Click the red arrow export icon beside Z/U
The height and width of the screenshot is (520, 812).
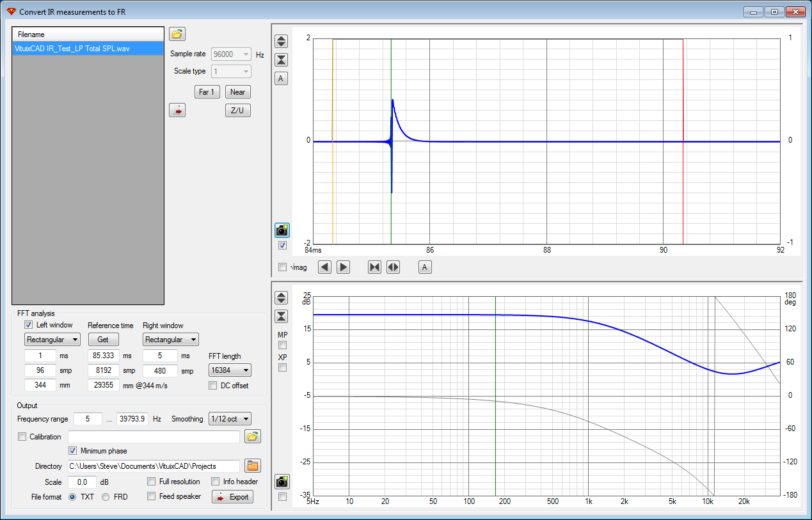click(x=177, y=110)
